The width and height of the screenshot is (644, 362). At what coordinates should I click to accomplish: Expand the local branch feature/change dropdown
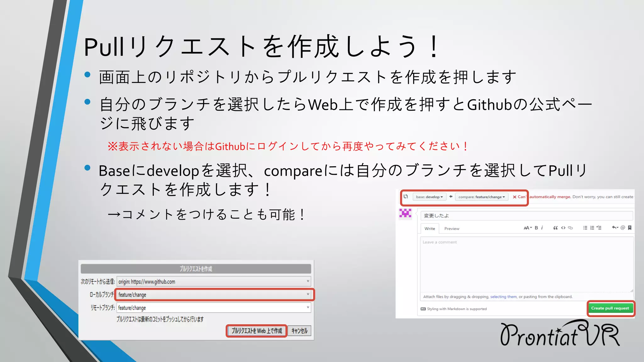click(214, 294)
